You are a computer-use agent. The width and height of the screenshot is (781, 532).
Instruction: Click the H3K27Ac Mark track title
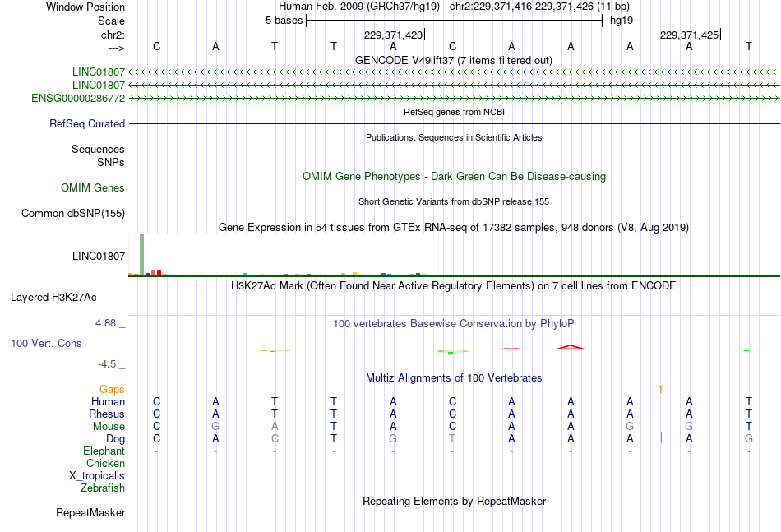(454, 286)
